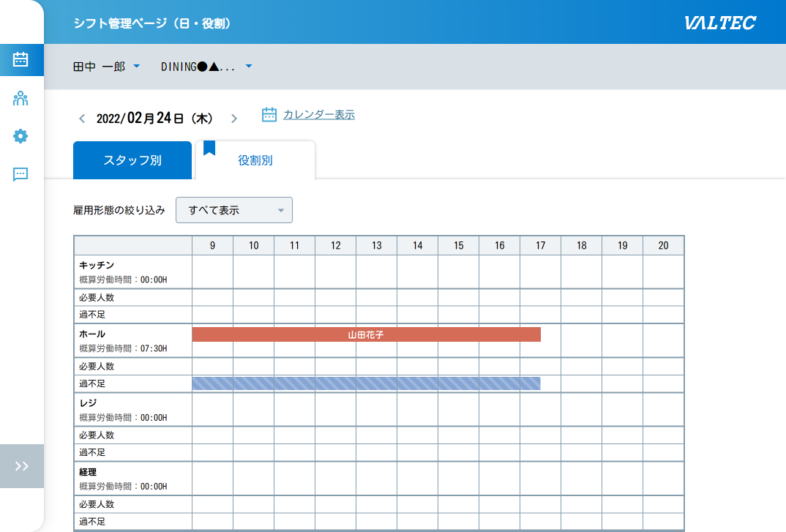Screen dimensions: 786x532
Task: Go to previous day with left arrow
Action: 82,119
